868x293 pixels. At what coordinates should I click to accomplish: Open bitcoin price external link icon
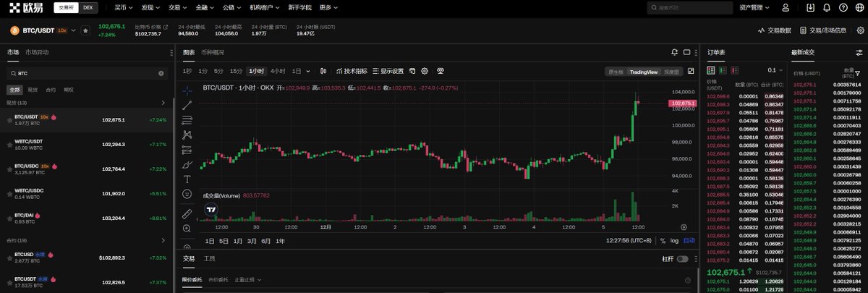click(x=166, y=27)
